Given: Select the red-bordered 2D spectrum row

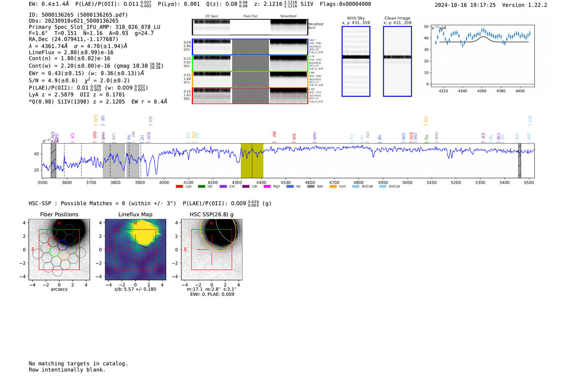Looking at the screenshot, I should tap(250, 96).
